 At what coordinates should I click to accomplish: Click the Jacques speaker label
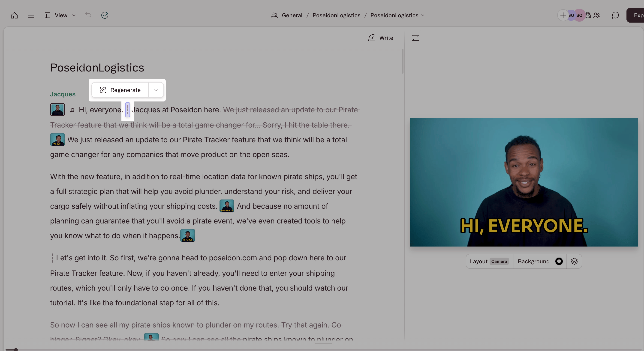click(x=63, y=94)
